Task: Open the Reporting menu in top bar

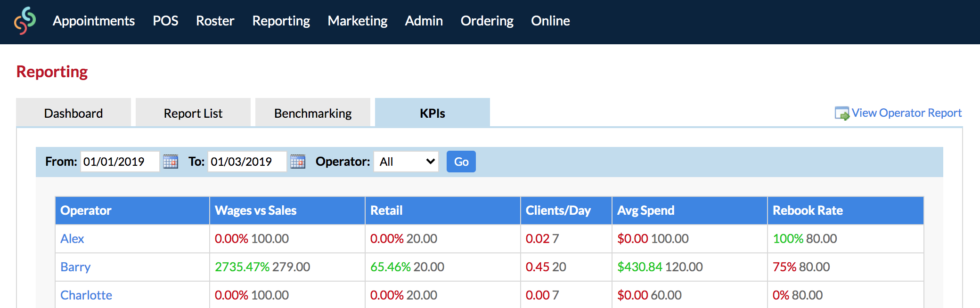Action: 281,21
